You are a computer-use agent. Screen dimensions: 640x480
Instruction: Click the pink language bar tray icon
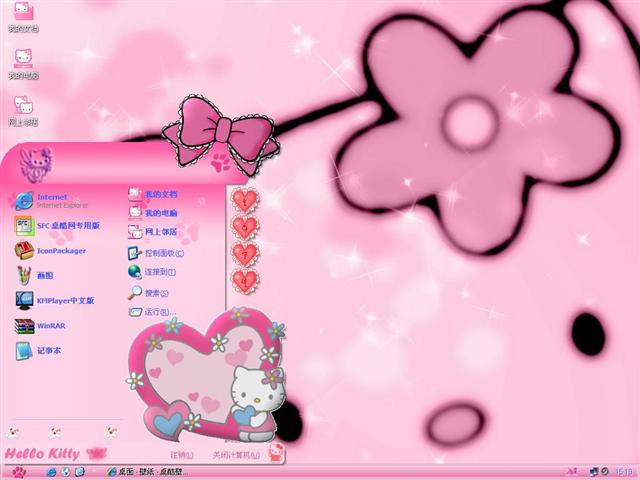572,472
